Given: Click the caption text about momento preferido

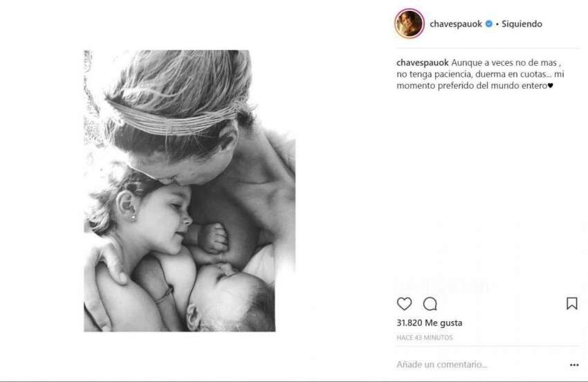Looking at the screenshot, I should (480, 74).
